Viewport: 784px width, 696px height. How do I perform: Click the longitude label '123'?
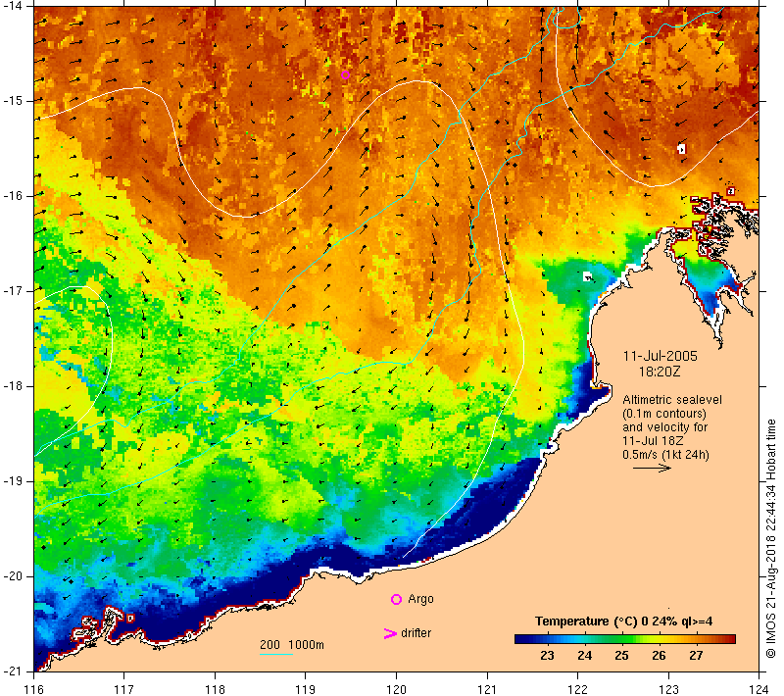(668, 689)
